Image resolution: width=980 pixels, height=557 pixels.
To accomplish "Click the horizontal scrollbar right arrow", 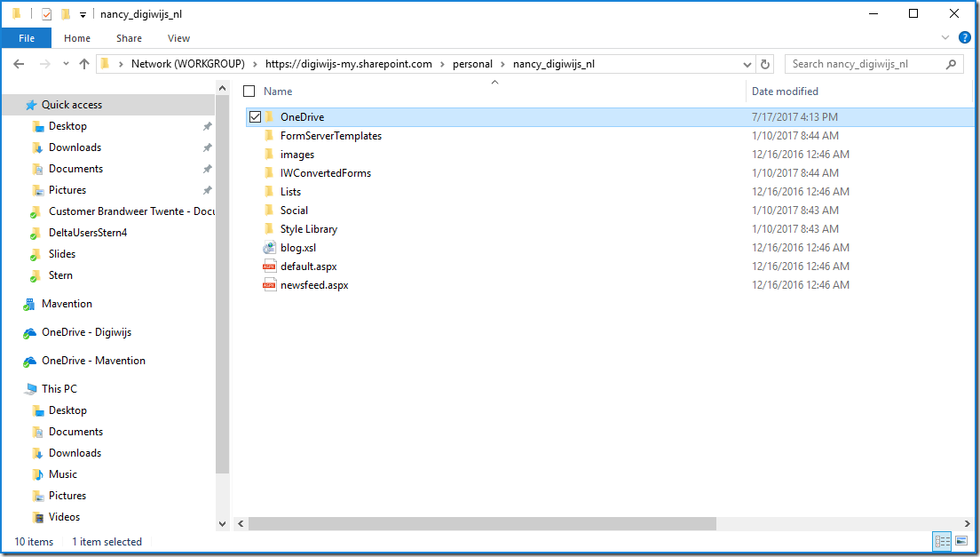I will (967, 523).
